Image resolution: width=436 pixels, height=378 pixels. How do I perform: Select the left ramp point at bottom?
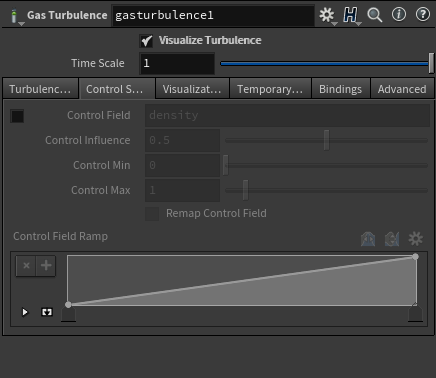68,305
